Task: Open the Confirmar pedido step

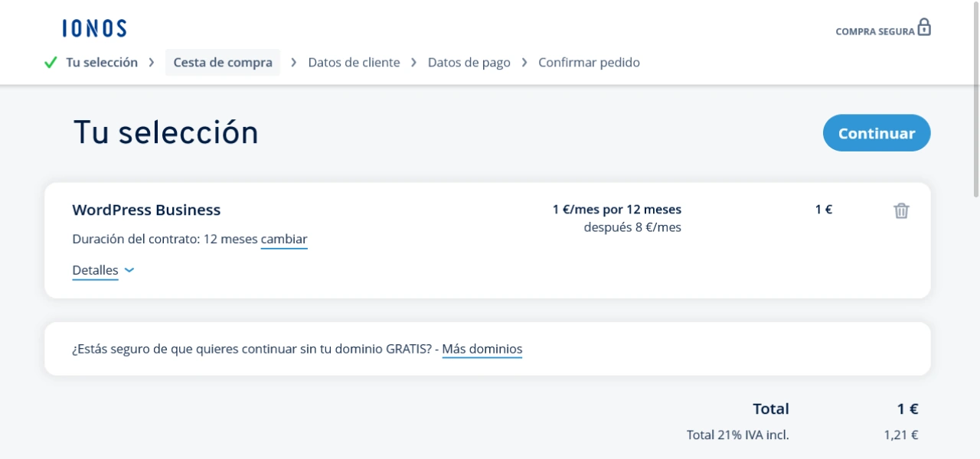Action: tap(589, 63)
